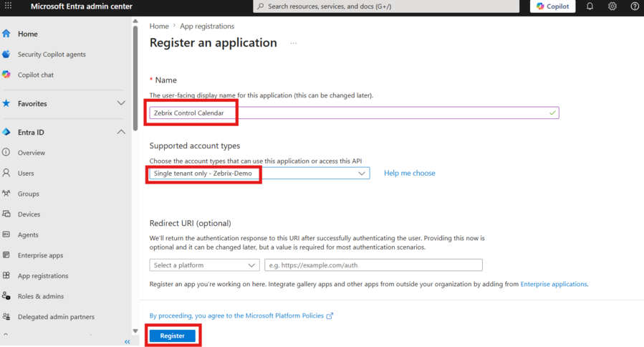Click the Redirect URI text field
644x347 pixels.
(x=373, y=265)
